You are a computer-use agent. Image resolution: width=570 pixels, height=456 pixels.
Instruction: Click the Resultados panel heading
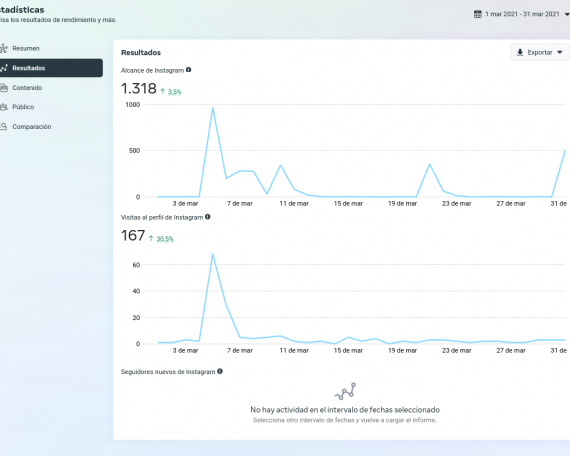click(x=141, y=53)
